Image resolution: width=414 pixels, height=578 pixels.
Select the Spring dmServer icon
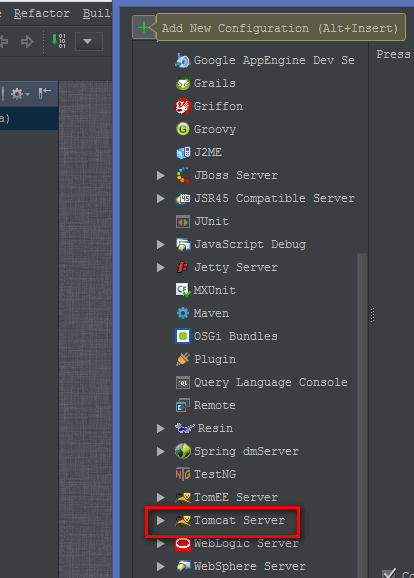[183, 451]
